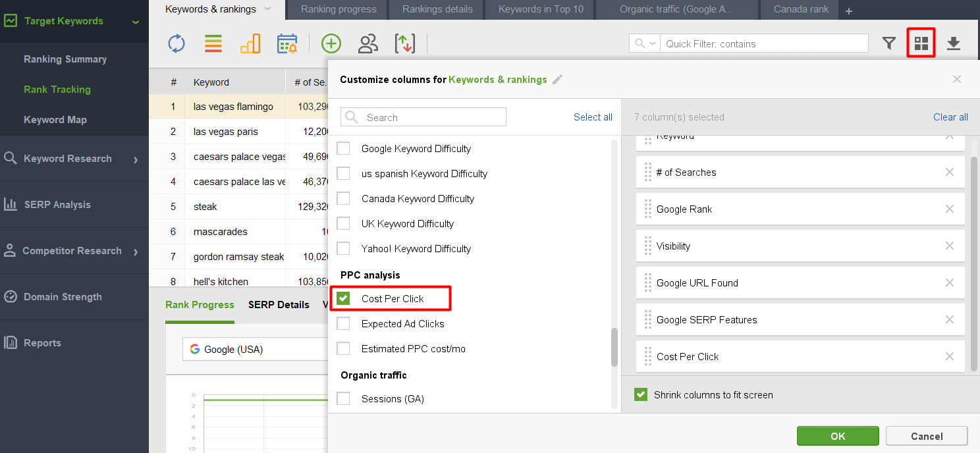
Task: Open the column customization grid icon
Action: click(921, 43)
